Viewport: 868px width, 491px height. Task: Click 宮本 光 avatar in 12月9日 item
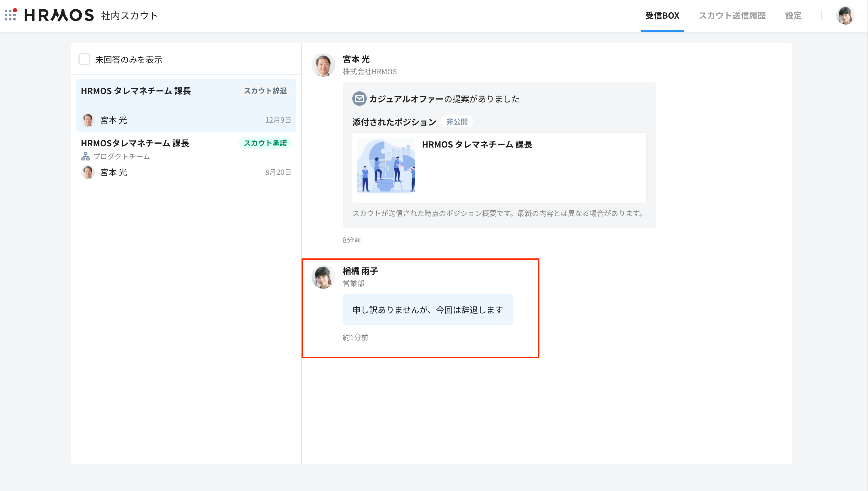[x=88, y=120]
